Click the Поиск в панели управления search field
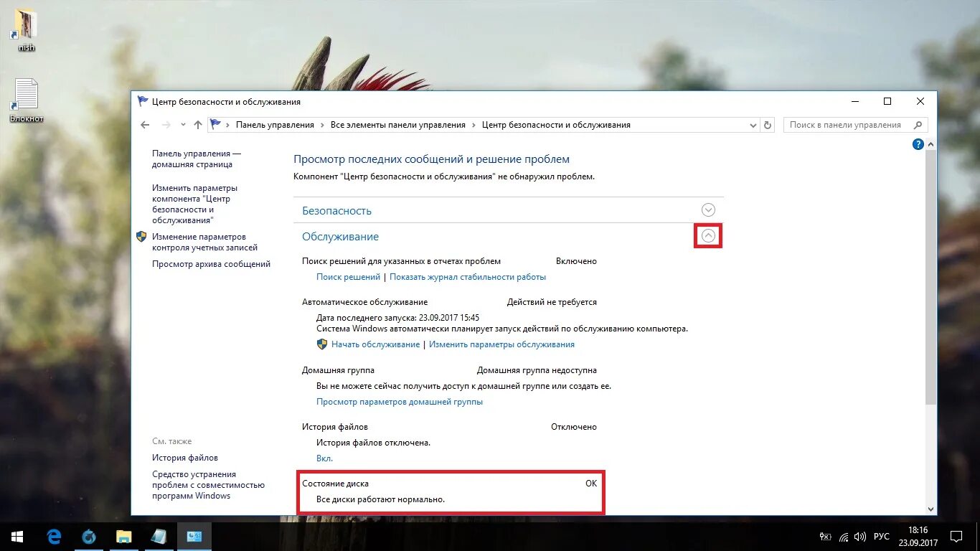The image size is (980, 551). 855,125
